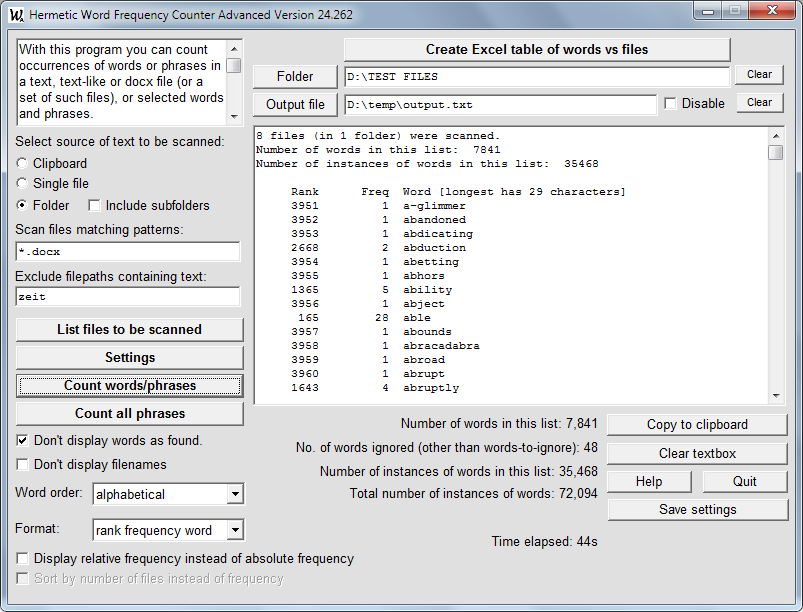The width and height of the screenshot is (803, 612).
Task: Click the word 'a-glimmer' in results
Action: point(434,206)
